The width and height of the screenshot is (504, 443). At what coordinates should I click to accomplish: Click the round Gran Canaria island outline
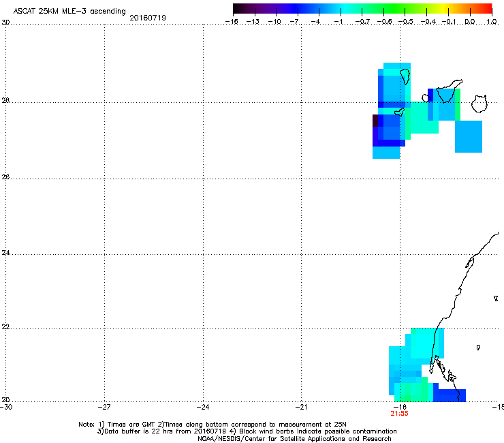click(479, 104)
